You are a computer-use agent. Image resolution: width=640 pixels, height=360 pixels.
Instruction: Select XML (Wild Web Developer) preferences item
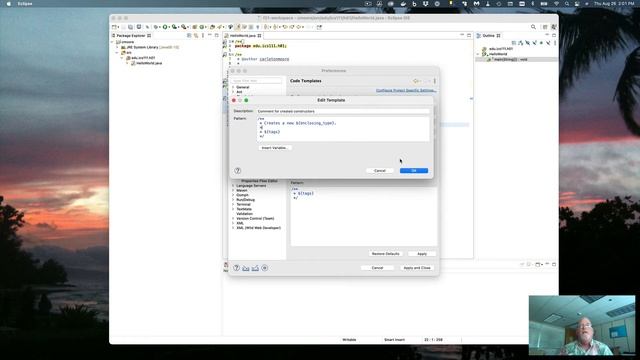tap(258, 228)
